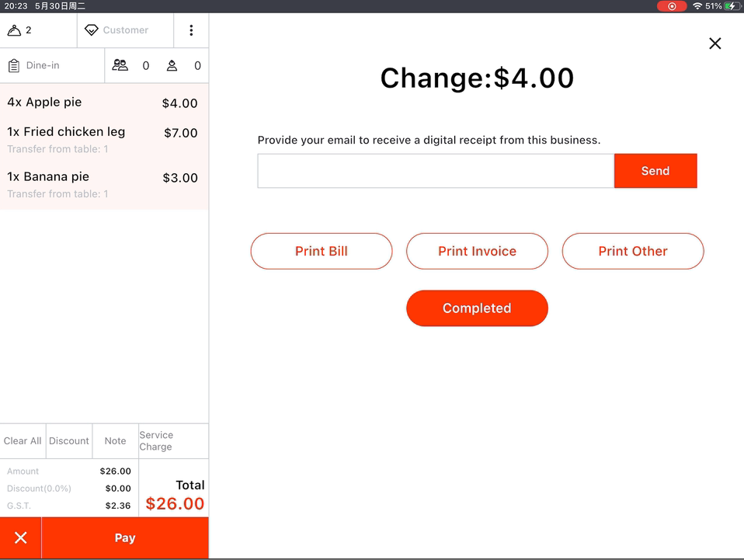This screenshot has width=744, height=560.
Task: Click the email receipt input field
Action: pos(436,171)
